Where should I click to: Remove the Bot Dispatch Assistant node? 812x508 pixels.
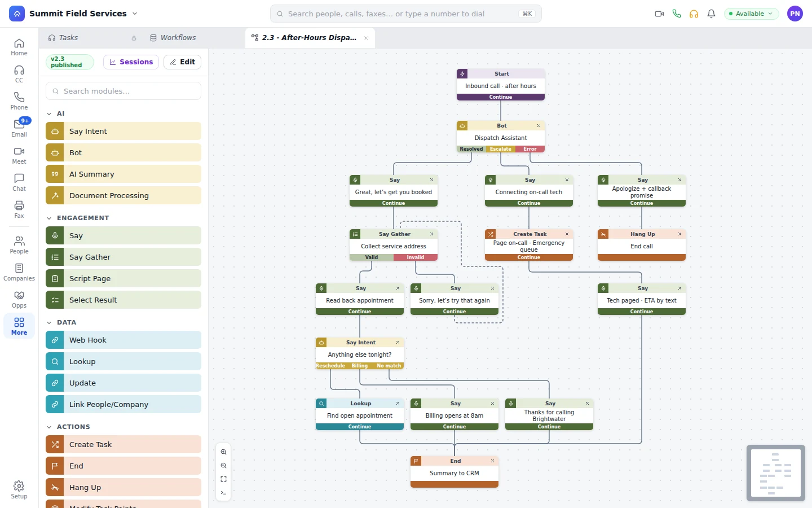[539, 126]
